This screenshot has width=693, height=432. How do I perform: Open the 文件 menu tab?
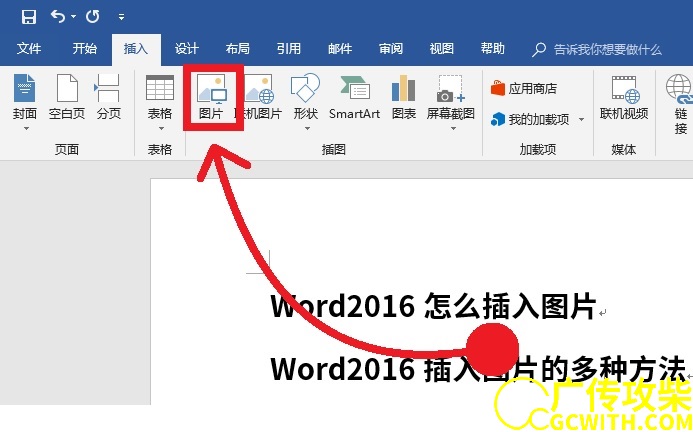(29, 49)
